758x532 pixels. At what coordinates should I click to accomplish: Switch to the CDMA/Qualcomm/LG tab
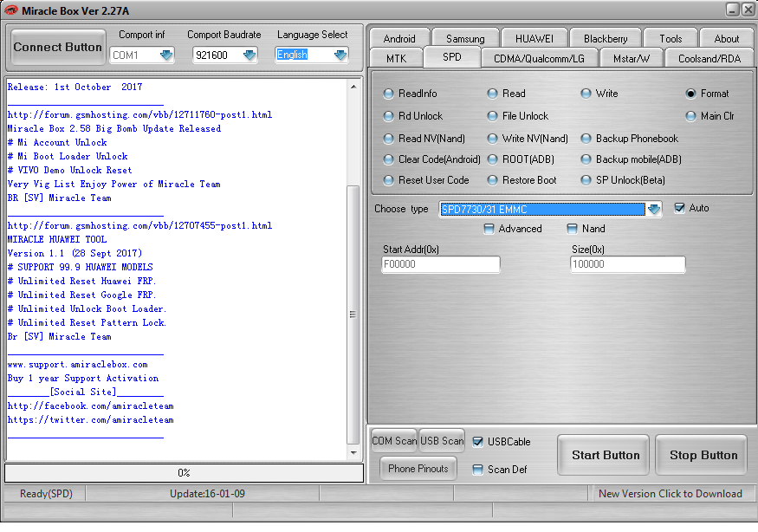(x=539, y=59)
